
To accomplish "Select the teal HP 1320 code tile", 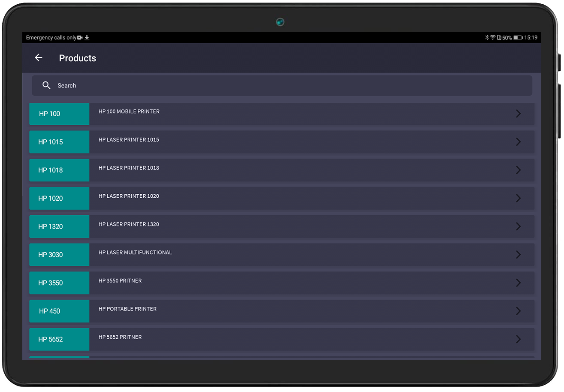I will click(59, 226).
